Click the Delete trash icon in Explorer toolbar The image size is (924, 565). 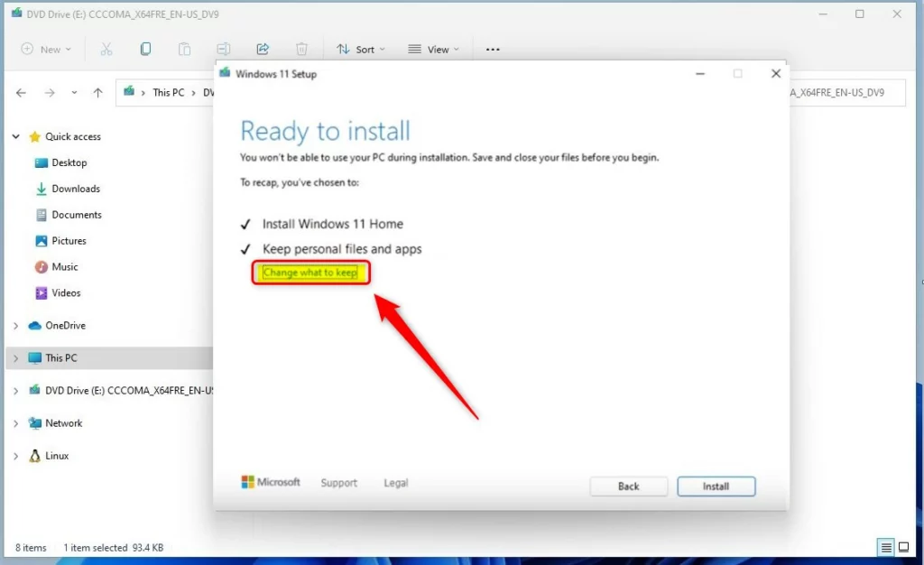click(x=301, y=49)
